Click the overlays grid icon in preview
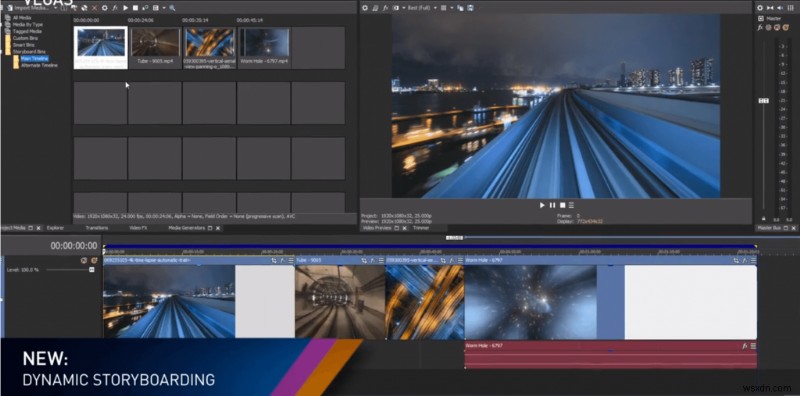The image size is (800, 396). [x=443, y=8]
